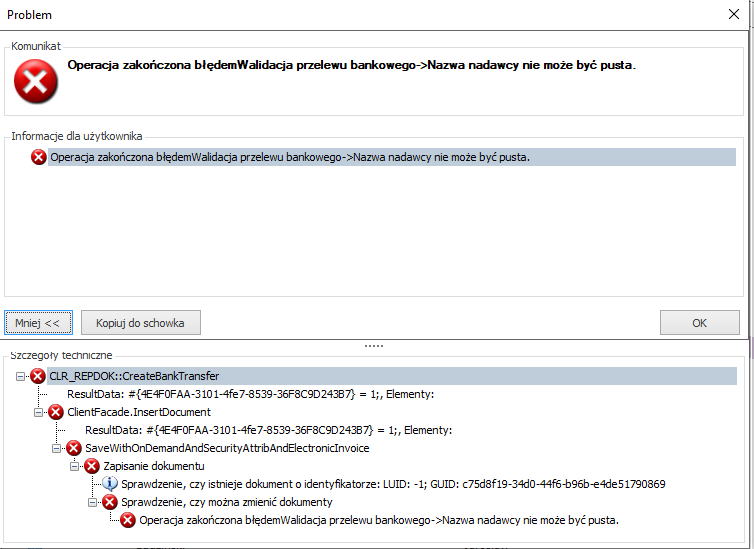
Task: Collapse the Sprawdzenie, czy można zmienić dokumenty node
Action: (92, 502)
